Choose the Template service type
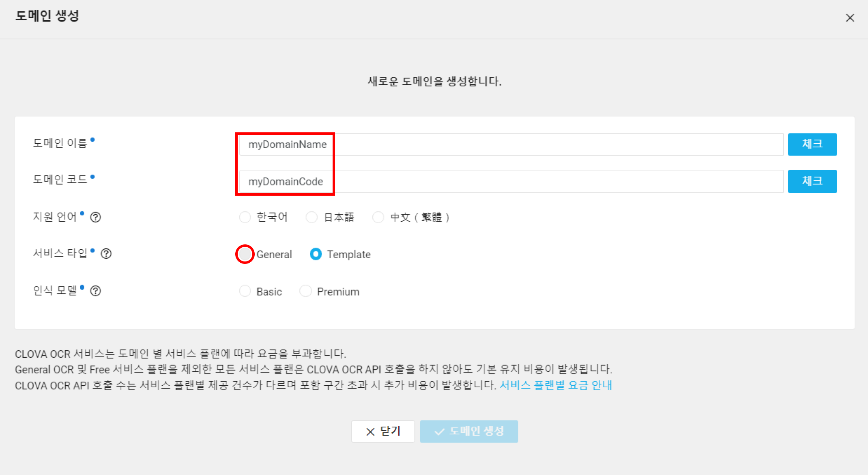The image size is (868, 475). 316,254
